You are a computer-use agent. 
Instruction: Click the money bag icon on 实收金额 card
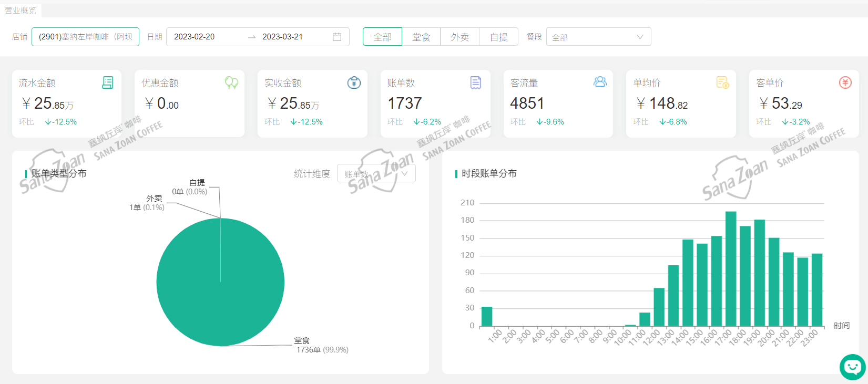[354, 82]
